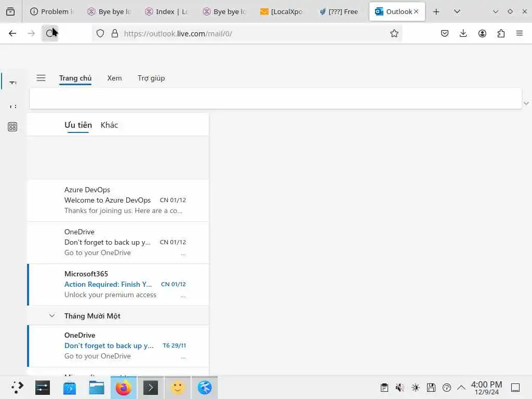Open the Trang chủ ribbon tab
532x399 pixels.
click(x=75, y=78)
